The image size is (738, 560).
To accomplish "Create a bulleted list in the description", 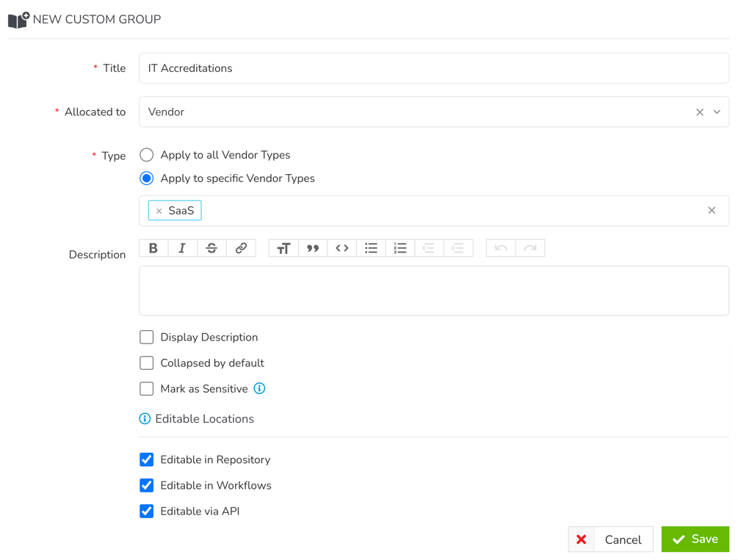I will coord(371,248).
